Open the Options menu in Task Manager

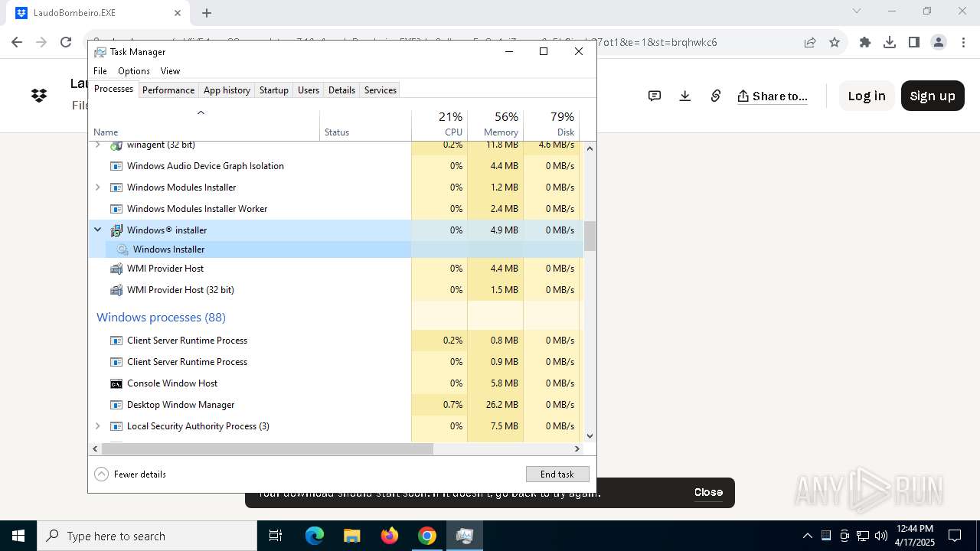134,70
